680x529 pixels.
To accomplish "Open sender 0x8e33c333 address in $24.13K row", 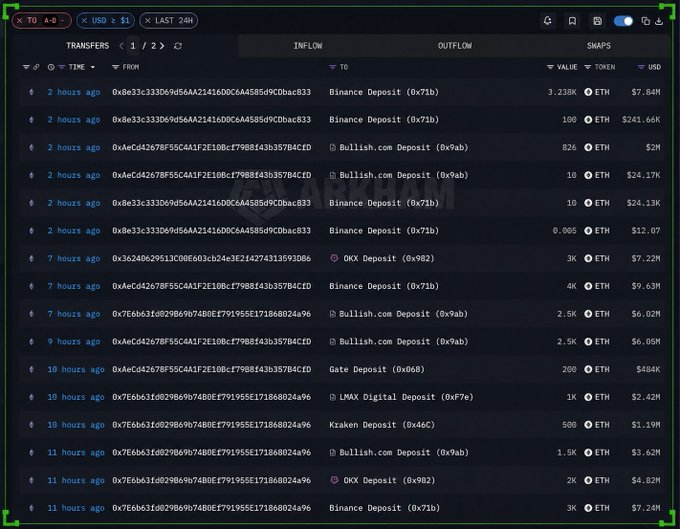I will click(212, 203).
